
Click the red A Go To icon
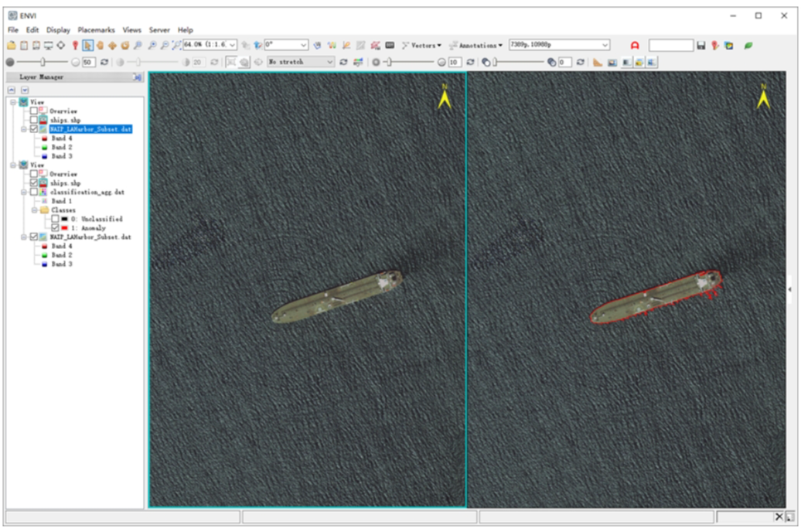tap(635, 46)
